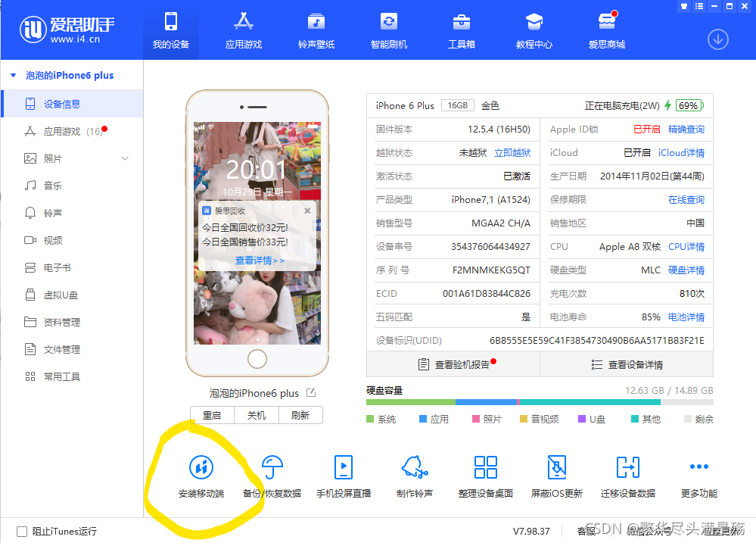The width and height of the screenshot is (756, 543).
Task: Click the 硬盘容量 usage bar
Action: (540, 402)
